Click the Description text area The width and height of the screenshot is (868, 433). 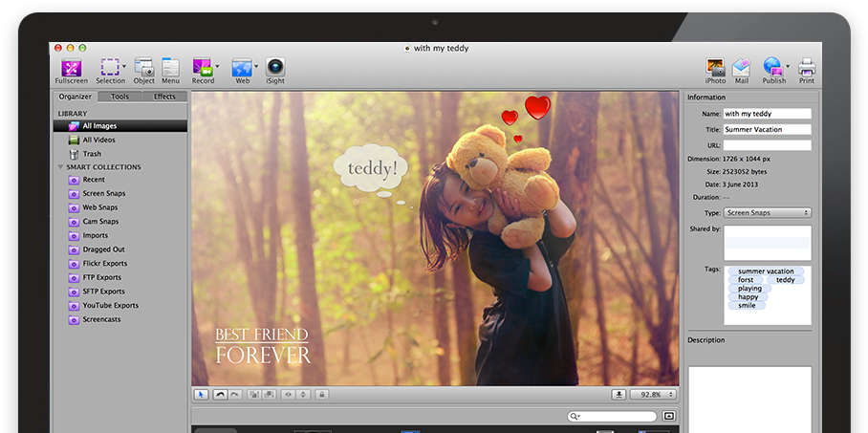pos(750,399)
